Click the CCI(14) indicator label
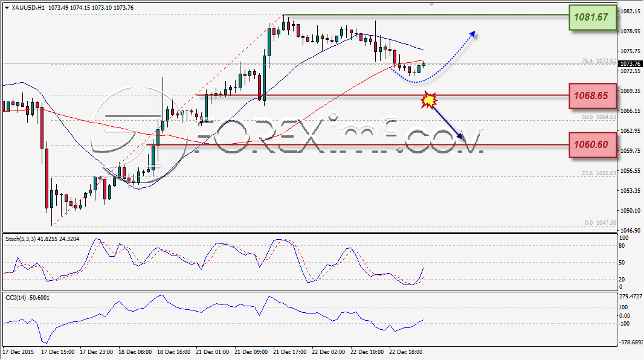 [x=27, y=298]
